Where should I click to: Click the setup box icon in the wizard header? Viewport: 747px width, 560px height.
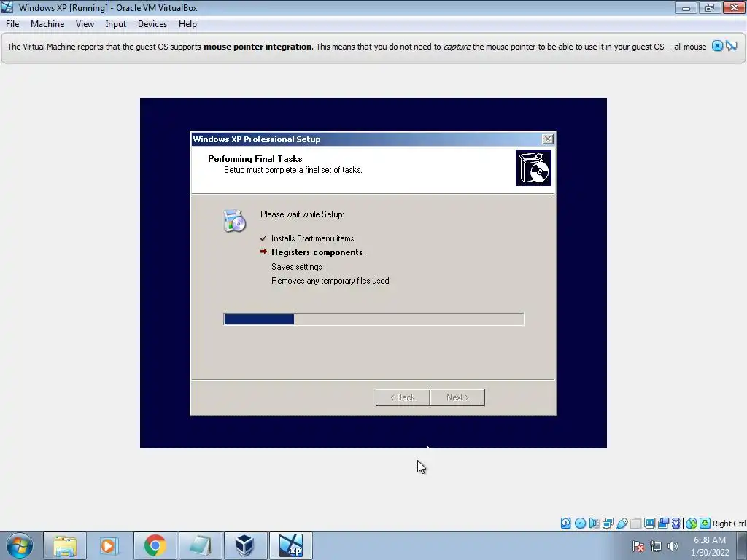point(533,168)
